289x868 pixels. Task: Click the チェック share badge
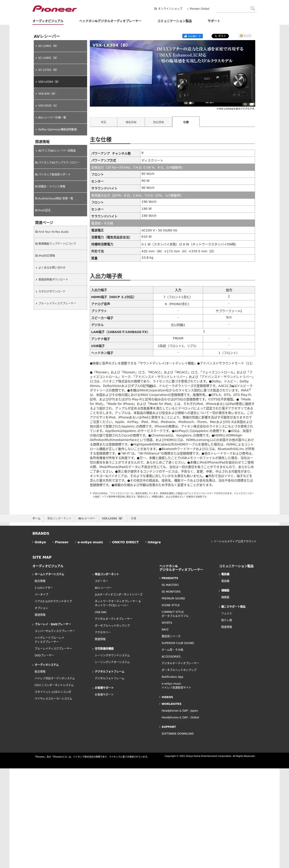(245, 36)
